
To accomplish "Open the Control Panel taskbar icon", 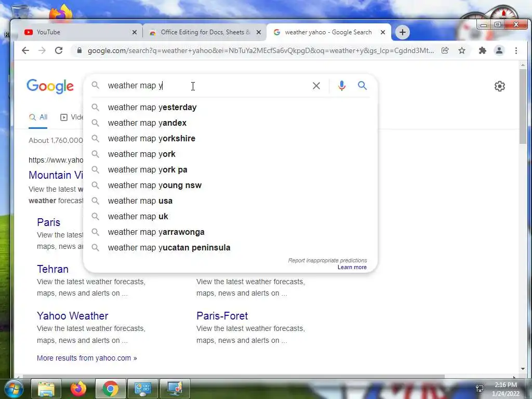I will [x=142, y=389].
